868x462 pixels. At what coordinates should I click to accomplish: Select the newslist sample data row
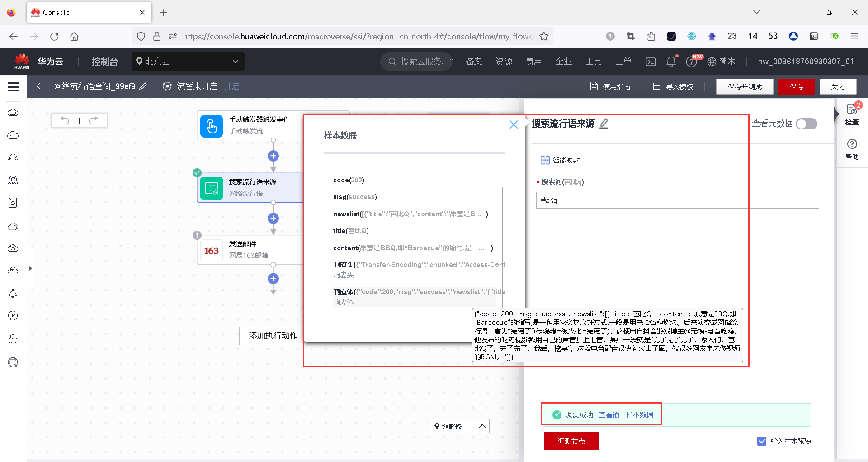[410, 214]
